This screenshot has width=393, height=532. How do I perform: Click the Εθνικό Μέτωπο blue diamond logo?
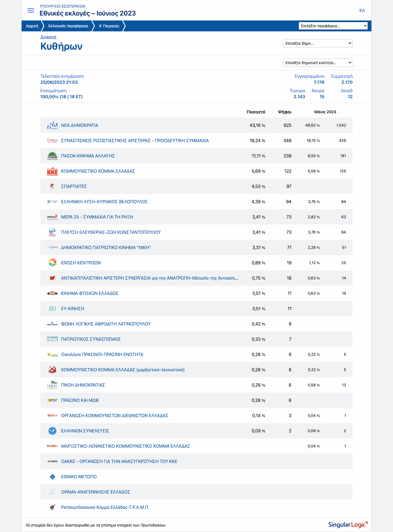[52, 477]
